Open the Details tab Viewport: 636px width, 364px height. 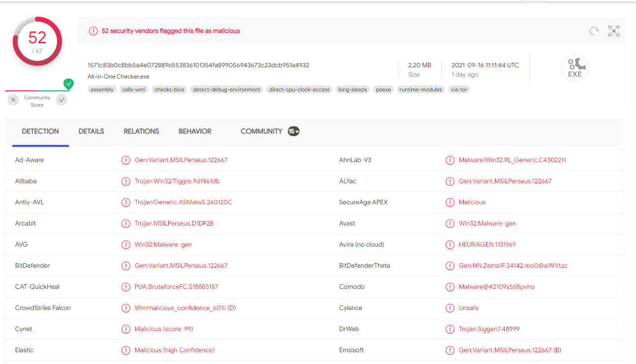91,131
